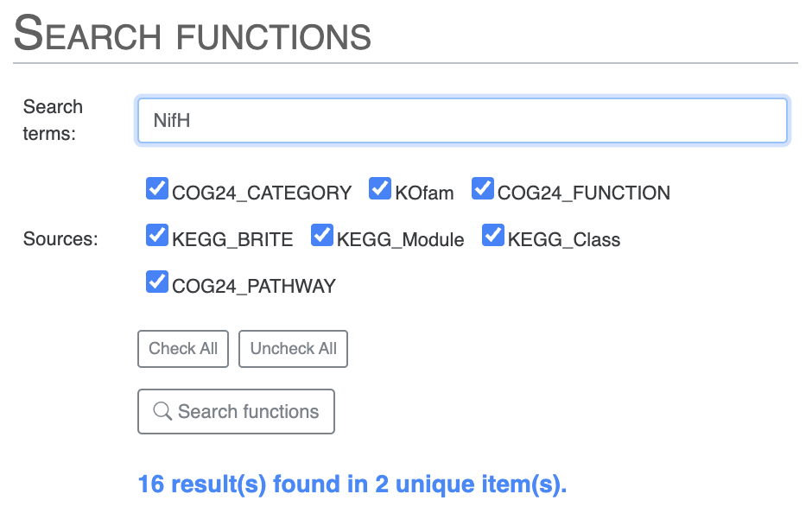Toggle the KOfam source checkbox

tap(380, 189)
